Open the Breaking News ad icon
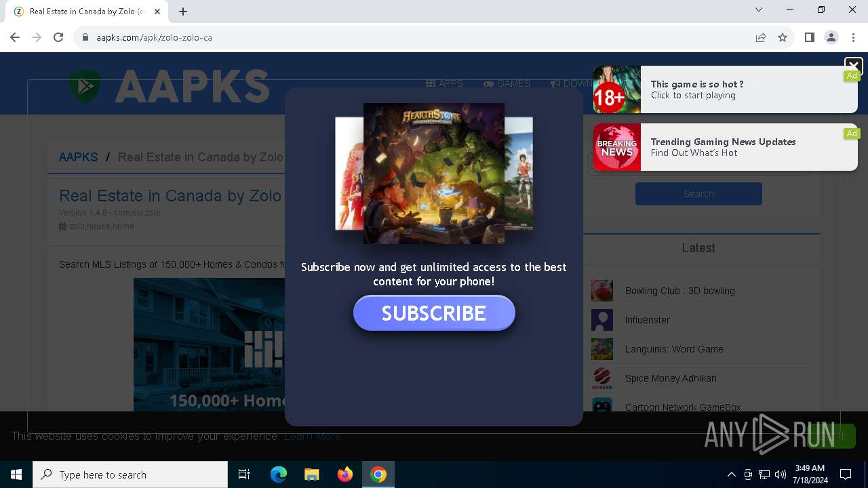Image resolution: width=868 pixels, height=488 pixels. tap(617, 147)
